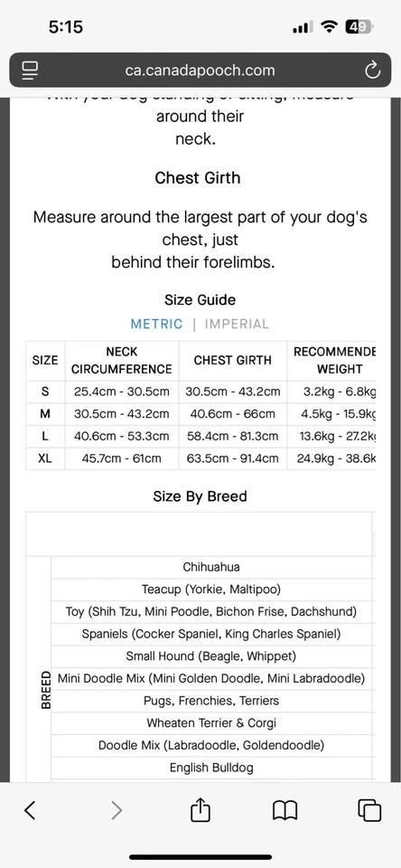Switch size guide to METRIC
The image size is (401, 868).
156,324
